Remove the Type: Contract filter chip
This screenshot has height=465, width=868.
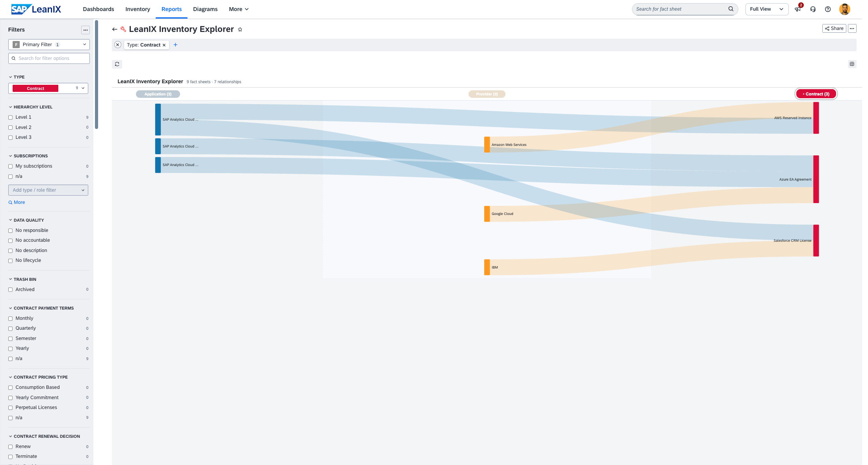click(164, 45)
